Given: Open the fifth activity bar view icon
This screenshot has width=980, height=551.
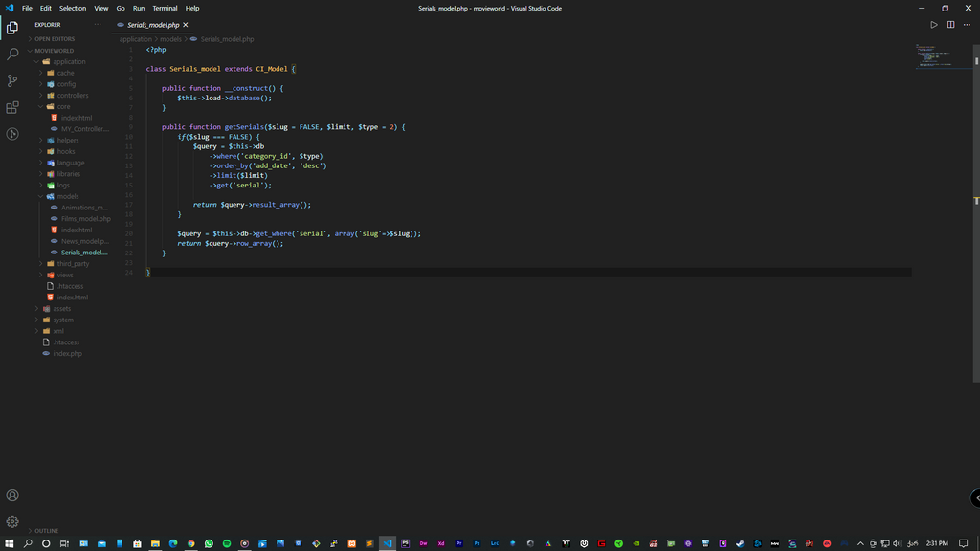Looking at the screenshot, I should click(x=11, y=134).
